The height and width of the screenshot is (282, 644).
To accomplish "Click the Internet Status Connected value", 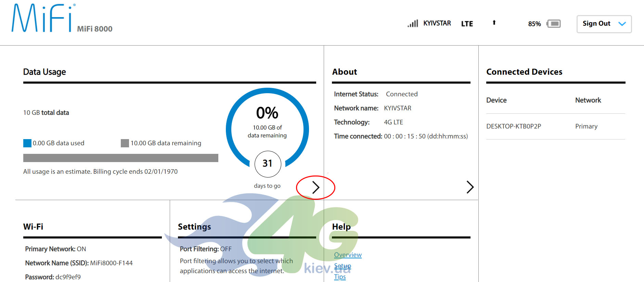I will pyautogui.click(x=402, y=94).
